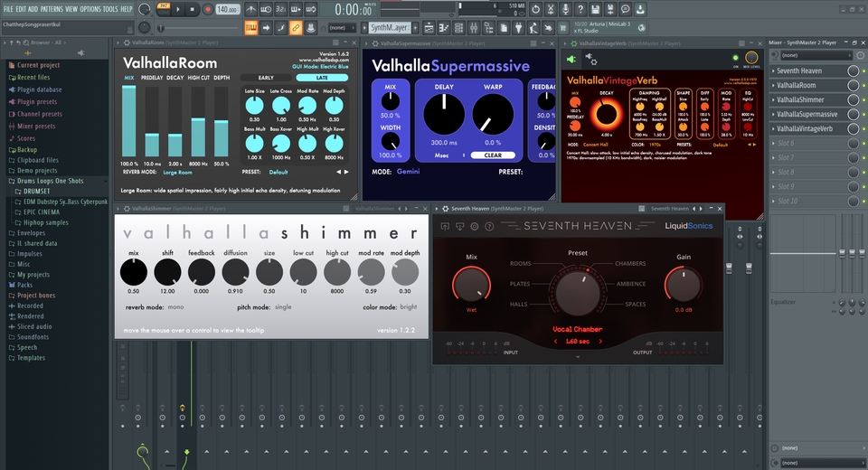Viewport: 868px width, 470px height.
Task: Stop playback with the stop button
Action: click(192, 9)
